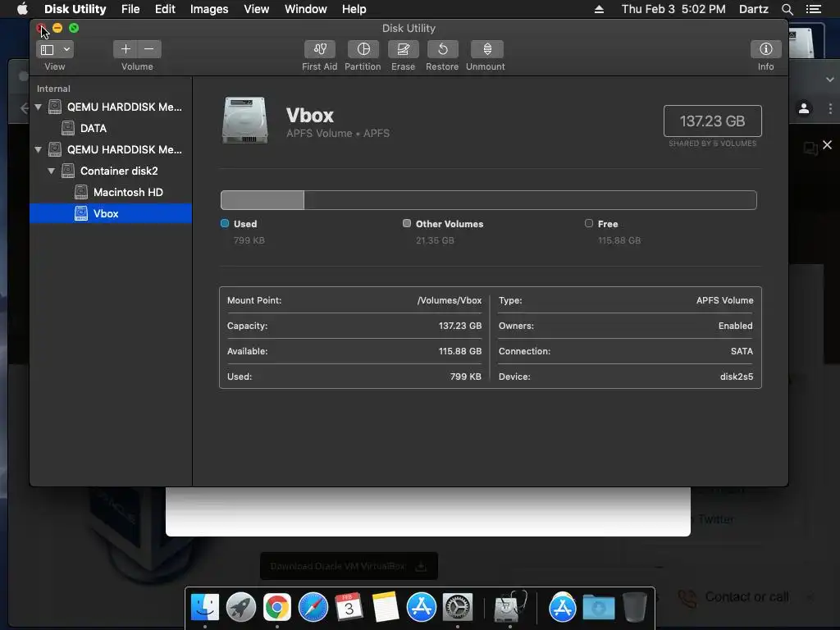Toggle the sidebar View button
Screen dimensions: 840x630
coord(48,50)
